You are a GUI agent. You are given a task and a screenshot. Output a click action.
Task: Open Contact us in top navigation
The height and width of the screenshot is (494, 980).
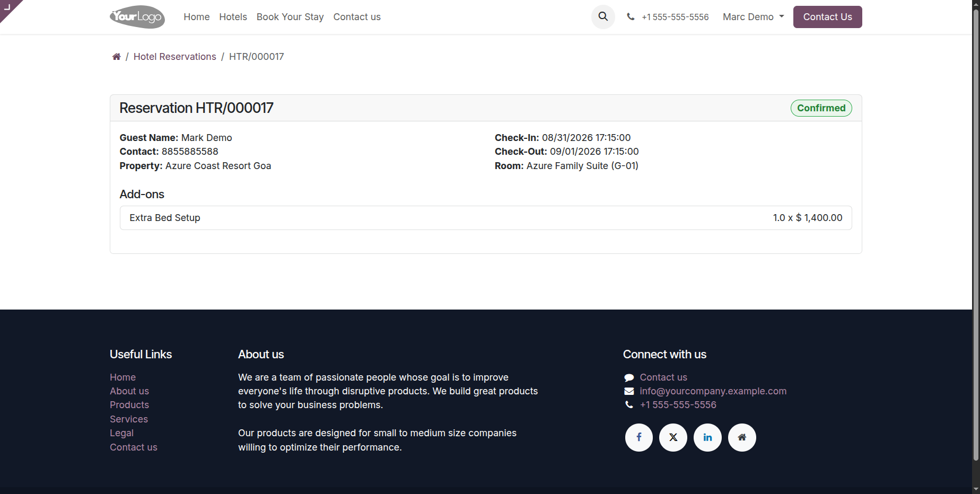click(x=357, y=17)
